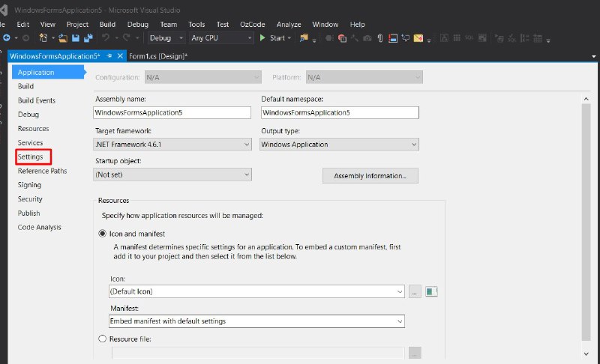The height and width of the screenshot is (364, 600).
Task: Click the greyed person-in-box toolbar icon
Action: click(444, 37)
